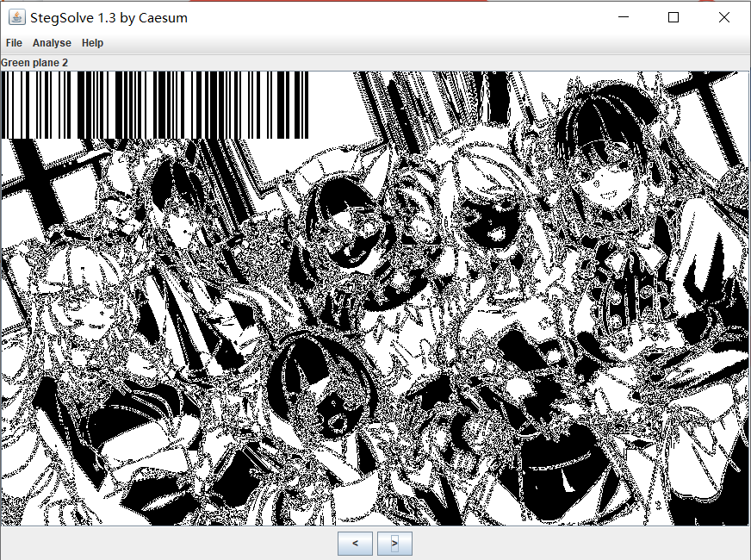Open the Analyse menu

click(52, 43)
